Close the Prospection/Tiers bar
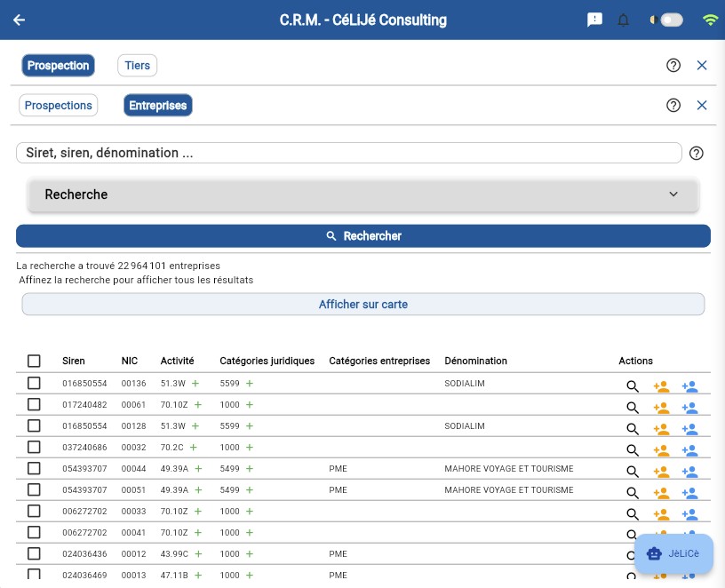The image size is (725, 588). 702,65
